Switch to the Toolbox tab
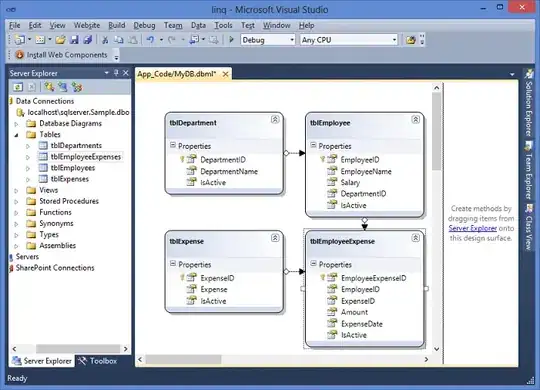 97,361
